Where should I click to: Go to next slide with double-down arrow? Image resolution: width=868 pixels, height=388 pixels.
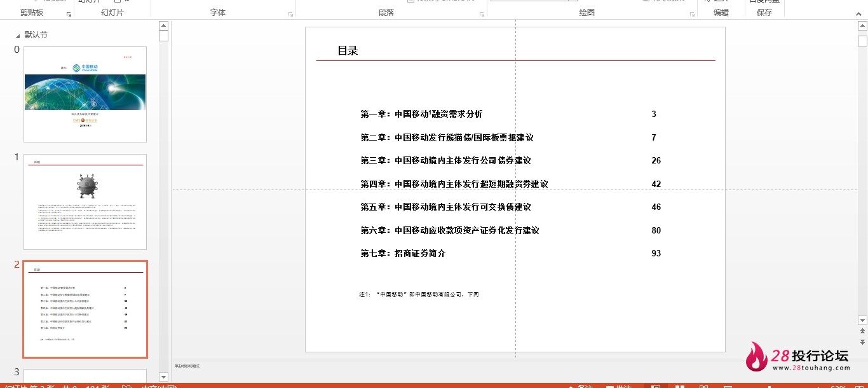coord(862,342)
